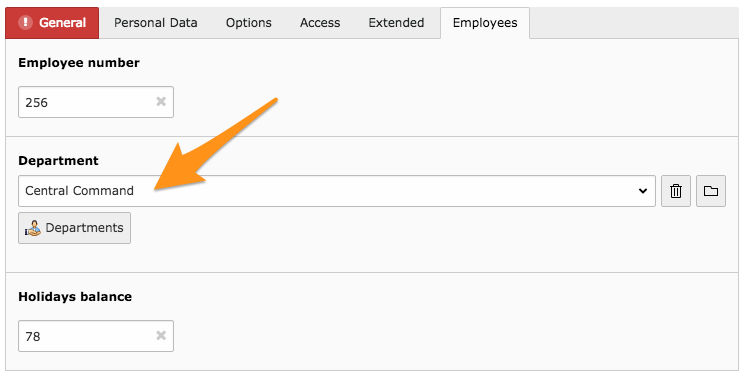Click the Holidays balance label
This screenshot has height=377, width=745.
(75, 297)
